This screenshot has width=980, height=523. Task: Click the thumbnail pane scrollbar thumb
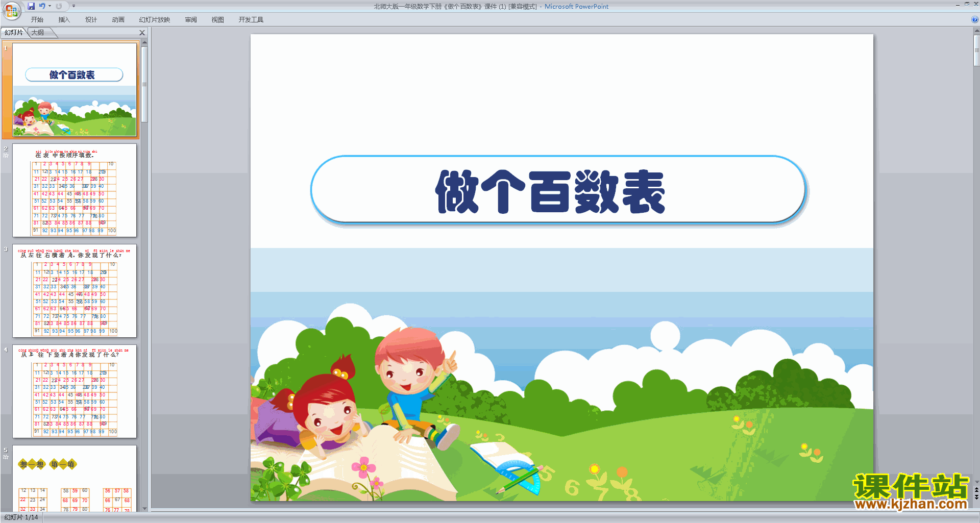144,84
